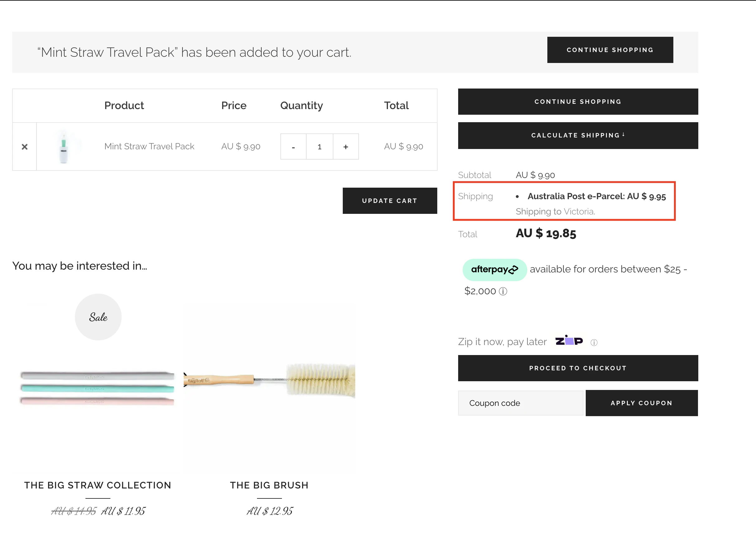Click the Quantity column header
The height and width of the screenshot is (548, 756).
pyautogui.click(x=301, y=105)
